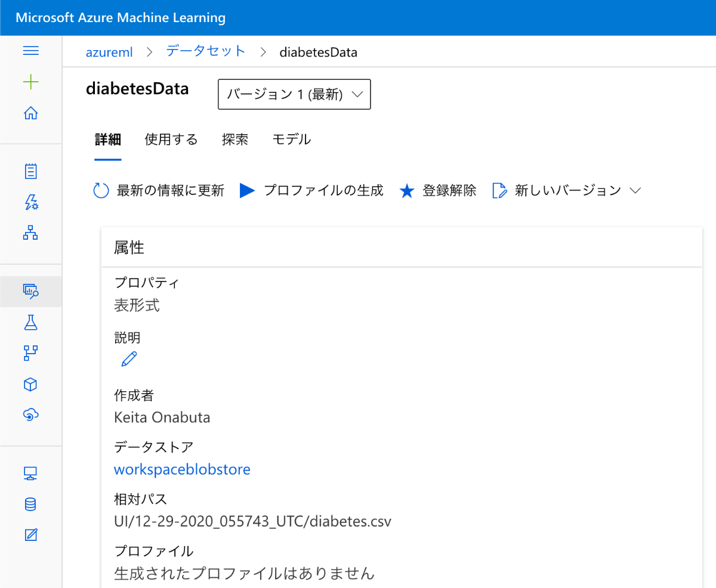The width and height of the screenshot is (716, 588).
Task: Click 新しいバージョン button label
Action: (x=568, y=191)
